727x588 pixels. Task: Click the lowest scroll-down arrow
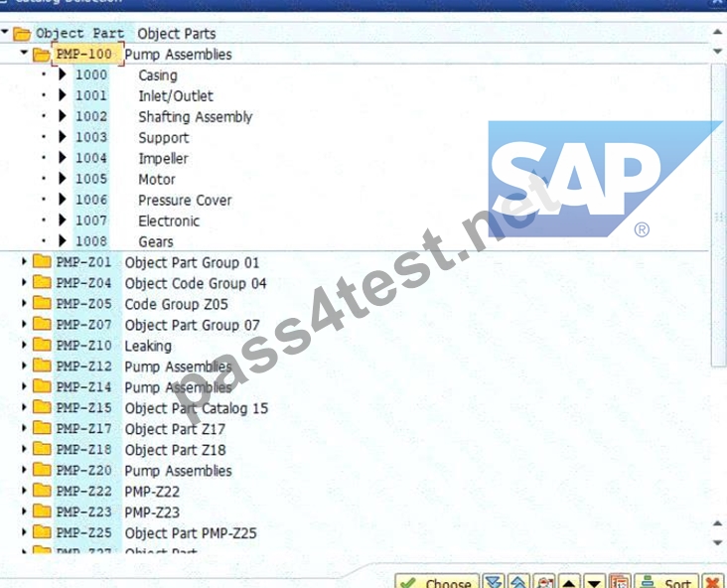[x=717, y=542]
